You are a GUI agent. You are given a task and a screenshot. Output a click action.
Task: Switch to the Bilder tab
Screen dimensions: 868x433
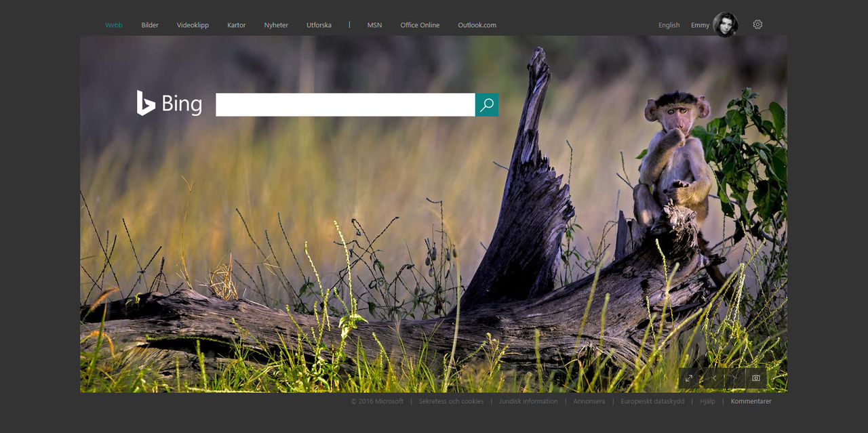point(150,25)
